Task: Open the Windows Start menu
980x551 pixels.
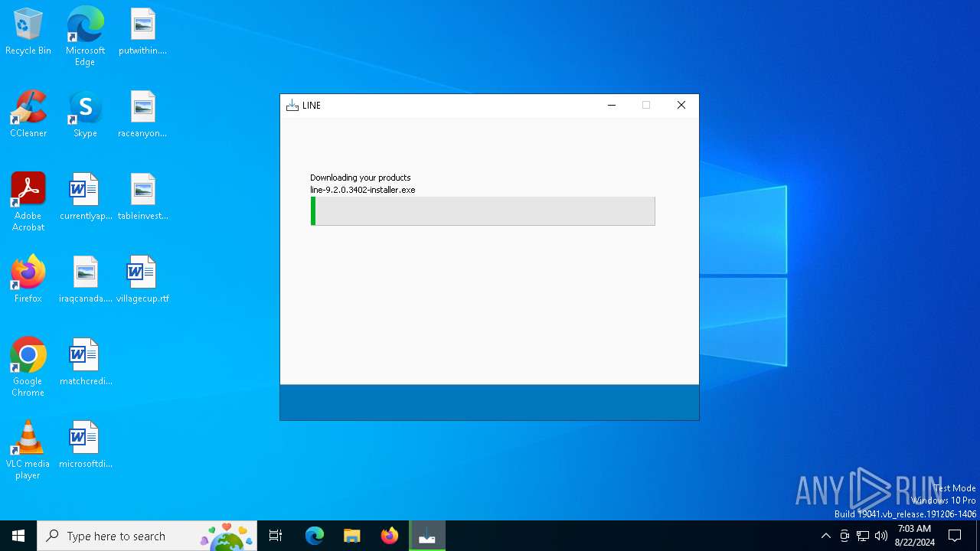Action: point(18,536)
